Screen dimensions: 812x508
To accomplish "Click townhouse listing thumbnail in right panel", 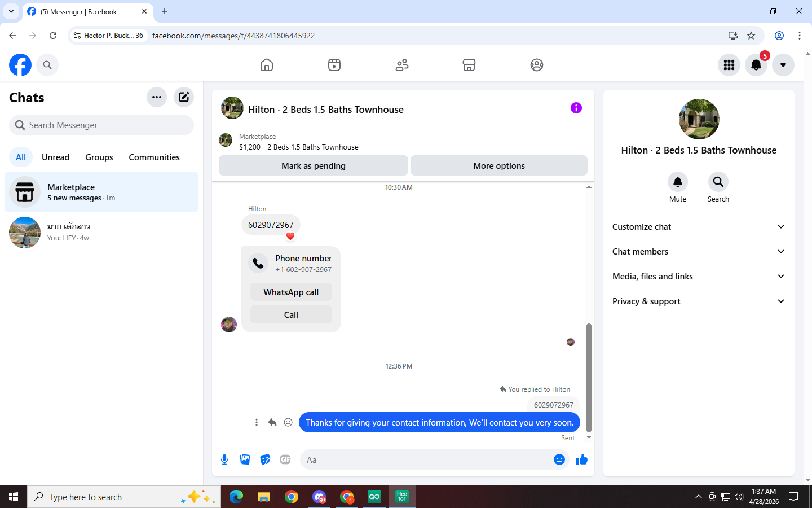I will click(699, 119).
